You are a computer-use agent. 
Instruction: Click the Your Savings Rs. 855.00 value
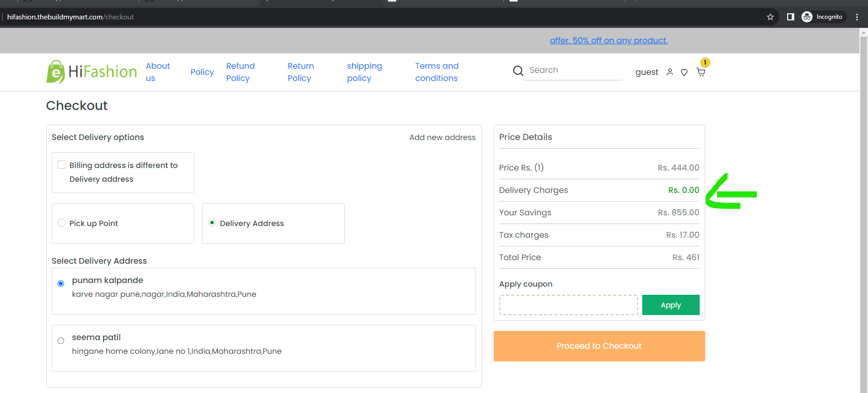point(678,212)
